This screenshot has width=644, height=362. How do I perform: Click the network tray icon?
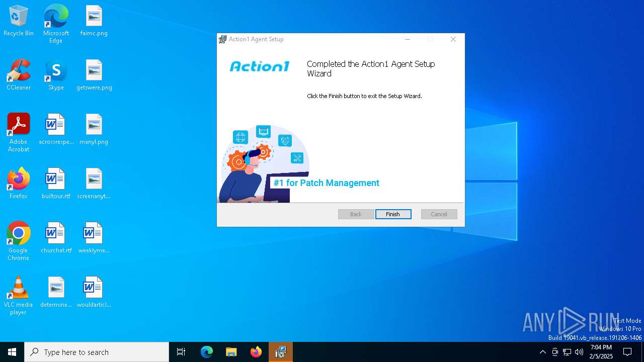[567, 352]
